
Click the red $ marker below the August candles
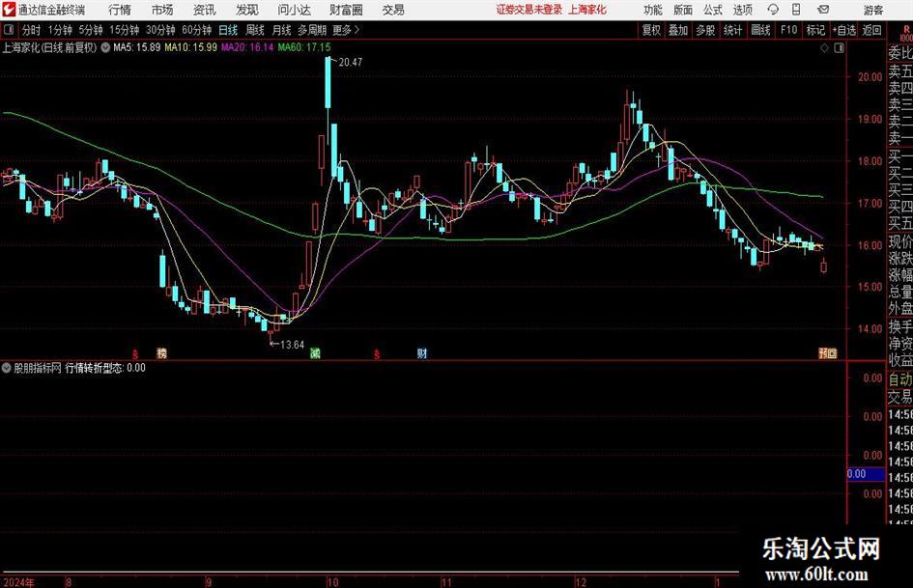click(135, 353)
